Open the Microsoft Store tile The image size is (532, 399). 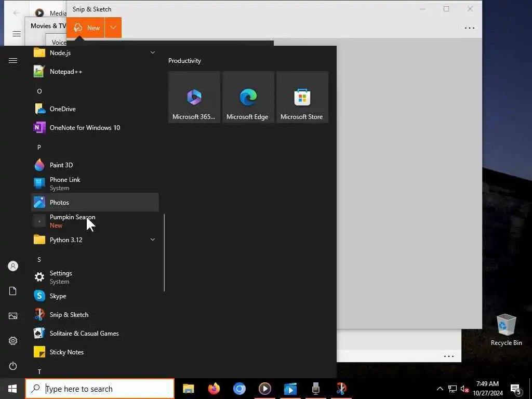click(x=302, y=97)
